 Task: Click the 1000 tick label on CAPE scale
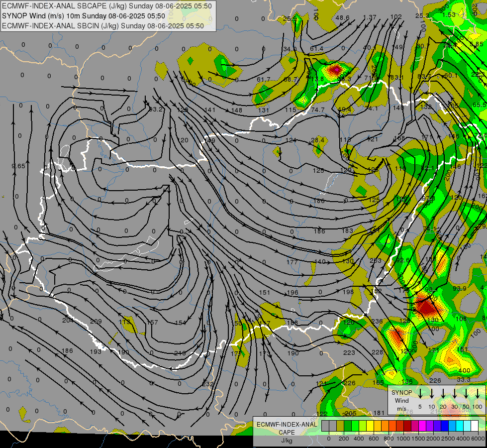pos(403,439)
